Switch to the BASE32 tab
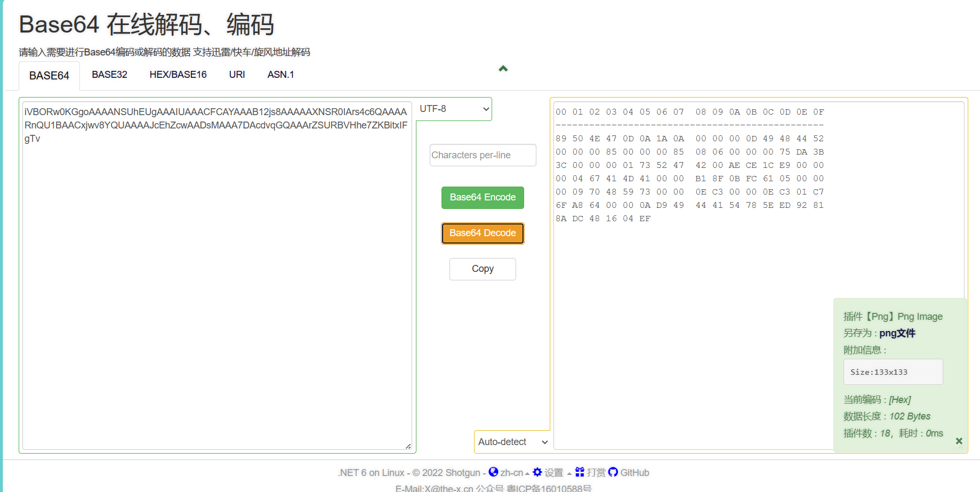 click(109, 75)
